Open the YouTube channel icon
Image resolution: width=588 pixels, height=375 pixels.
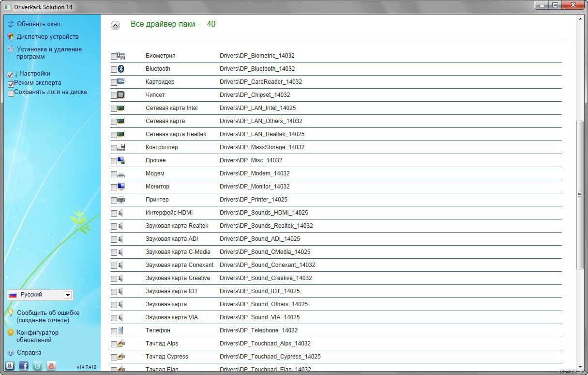click(51, 366)
